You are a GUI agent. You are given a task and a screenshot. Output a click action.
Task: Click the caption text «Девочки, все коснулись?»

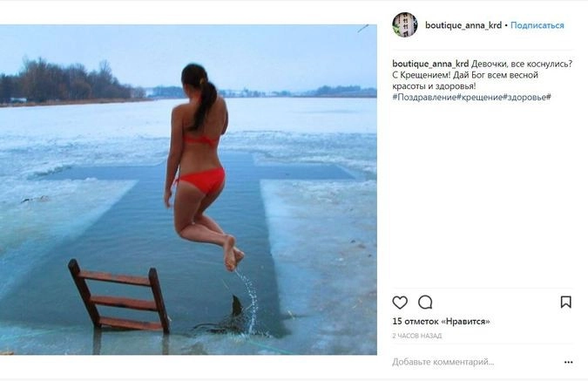(523, 63)
